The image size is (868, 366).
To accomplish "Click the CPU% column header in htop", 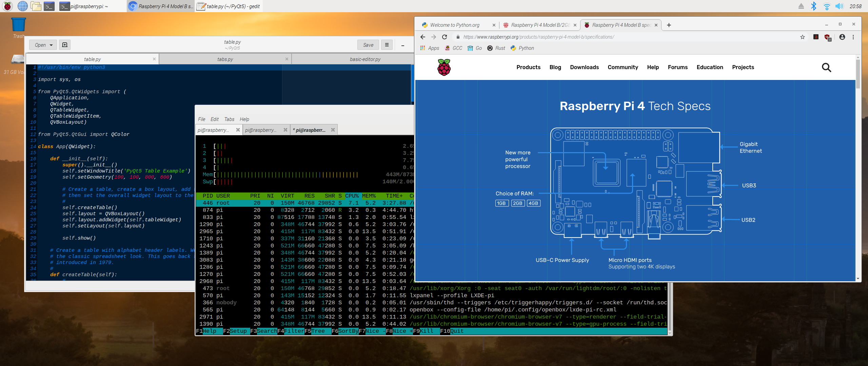I will click(x=352, y=196).
